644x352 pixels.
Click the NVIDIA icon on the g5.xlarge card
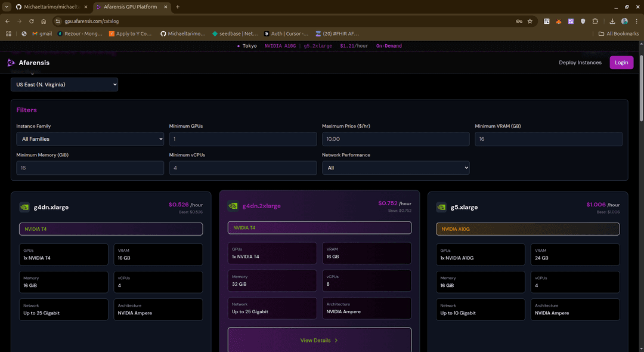[441, 207]
